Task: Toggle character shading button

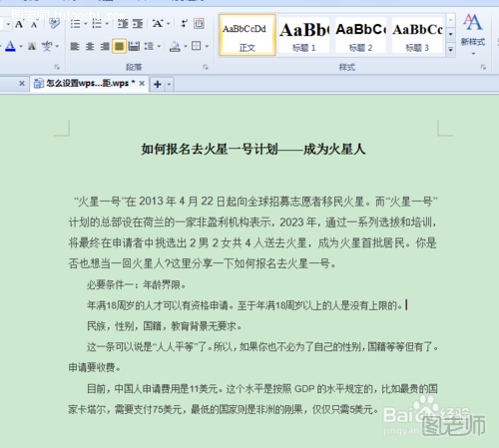Action: (x=32, y=46)
